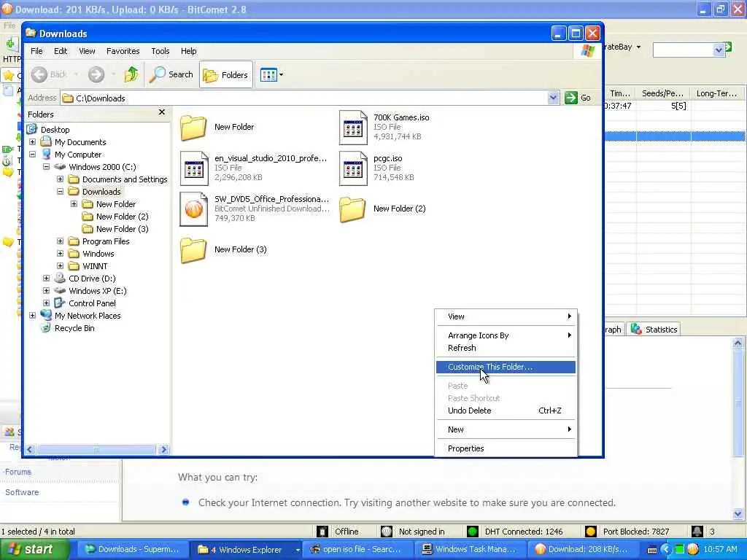Choose Undo Delete from context menu
This screenshot has width=747, height=560.
pyautogui.click(x=506, y=411)
